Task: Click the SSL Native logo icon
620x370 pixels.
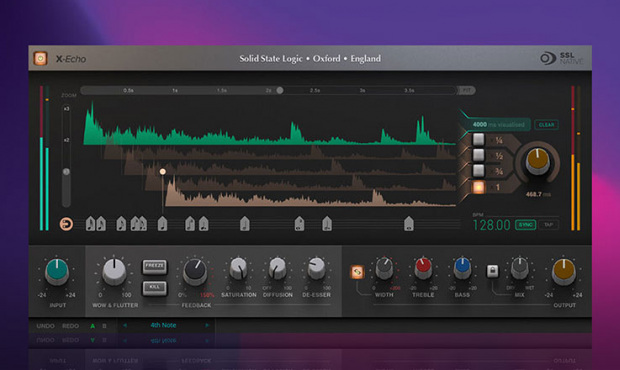Action: point(548,59)
